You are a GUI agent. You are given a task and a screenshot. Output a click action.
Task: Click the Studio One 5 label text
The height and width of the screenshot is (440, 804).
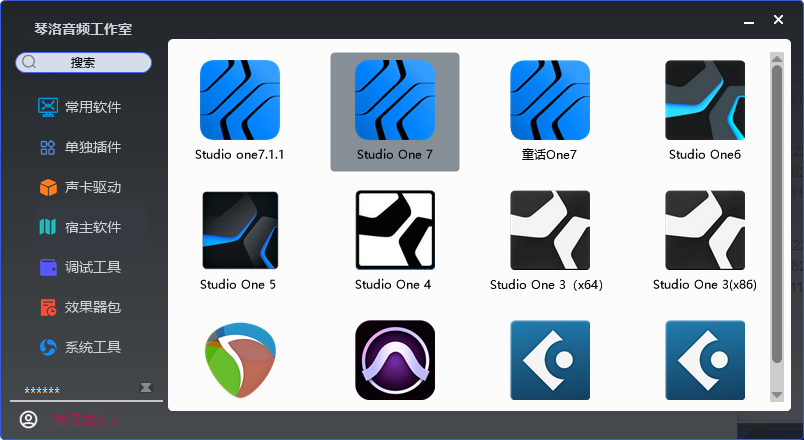pyautogui.click(x=238, y=285)
